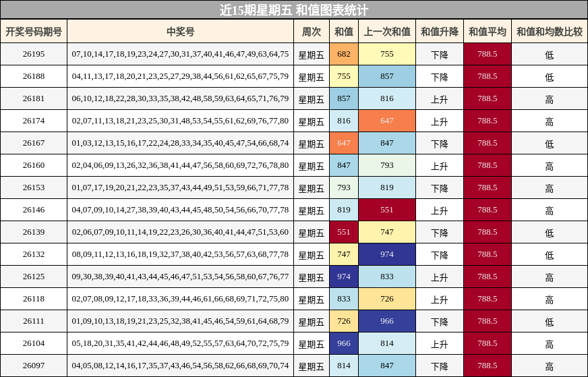This screenshot has height=377, width=588.
Task: Select period number 26104
Action: click(34, 343)
